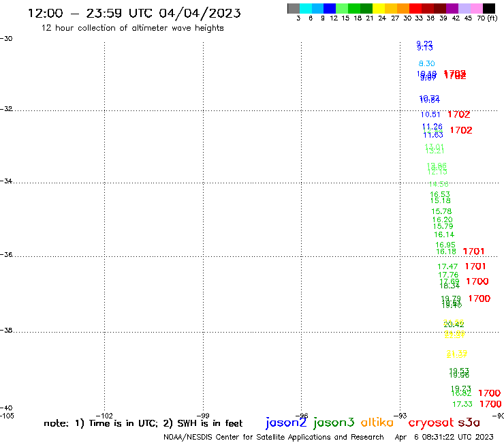Screen dimensions: 504x443
Task: Select the wave height value '16.53'
Action: [x=440, y=194]
